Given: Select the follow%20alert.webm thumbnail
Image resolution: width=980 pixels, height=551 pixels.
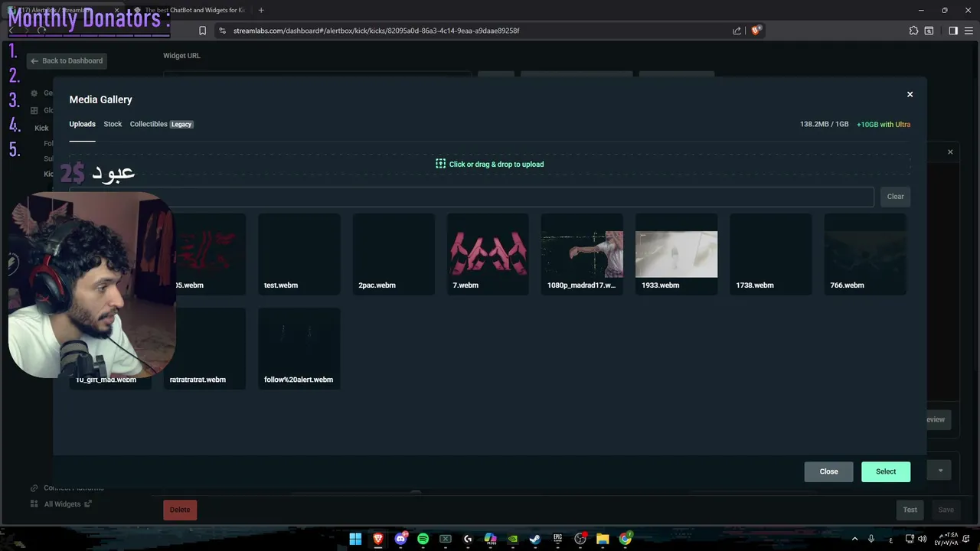Looking at the screenshot, I should click(299, 348).
